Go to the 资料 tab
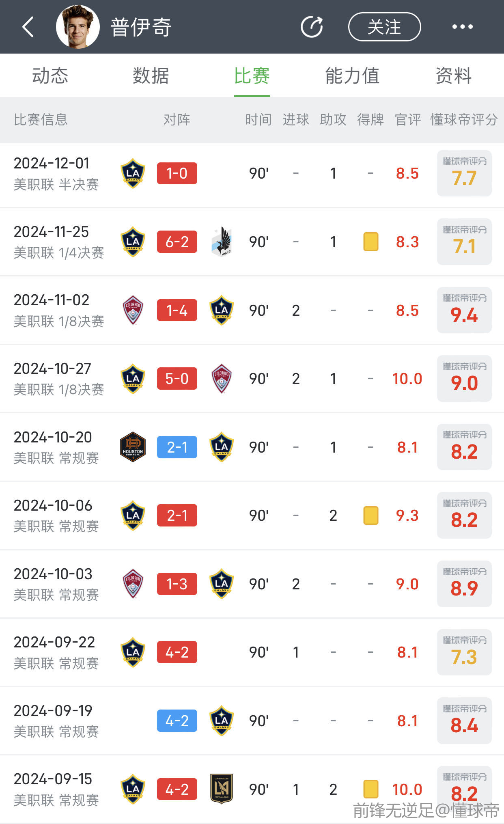The height and width of the screenshot is (824, 504). tap(453, 76)
